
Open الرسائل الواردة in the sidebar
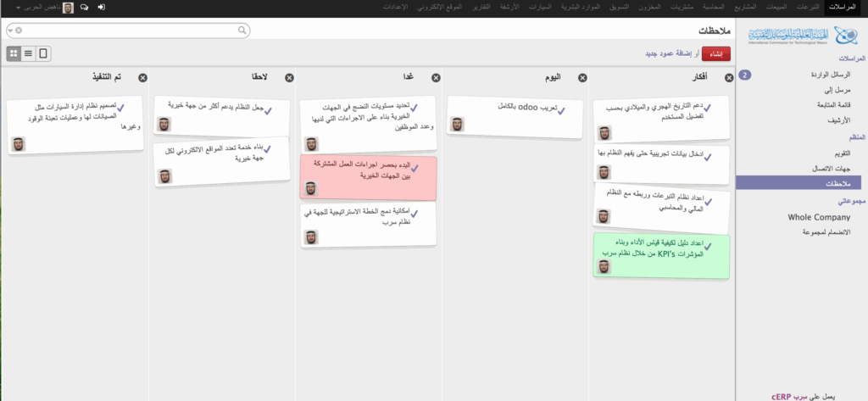pos(831,75)
